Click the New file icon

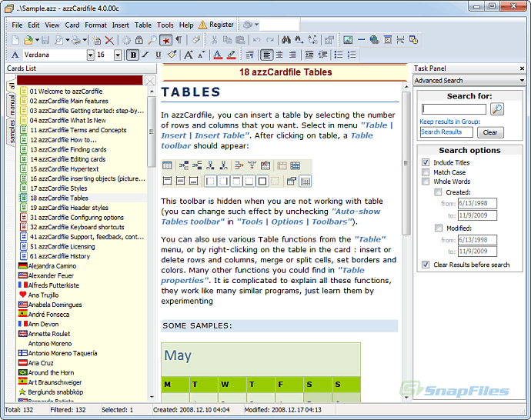click(x=15, y=40)
